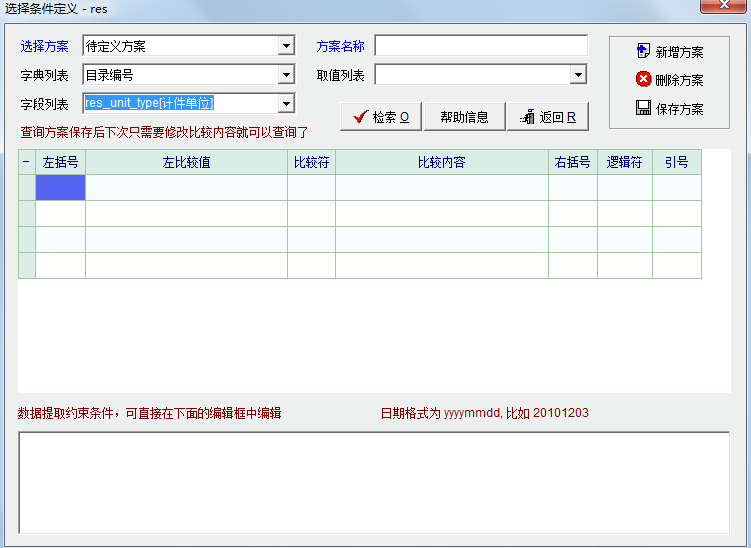The height and width of the screenshot is (548, 751).
Task: Type in the 方案名称 text field
Action: 481,46
